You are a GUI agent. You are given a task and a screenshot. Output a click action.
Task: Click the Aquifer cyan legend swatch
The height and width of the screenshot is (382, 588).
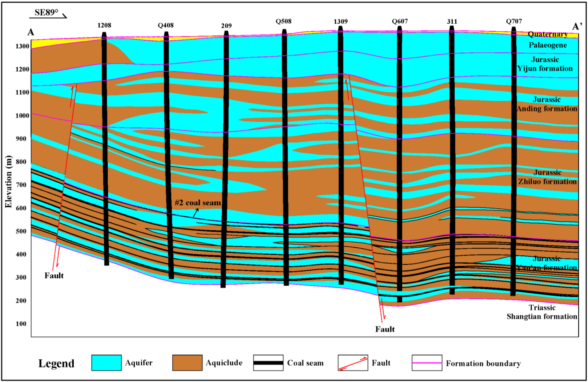tap(106, 363)
